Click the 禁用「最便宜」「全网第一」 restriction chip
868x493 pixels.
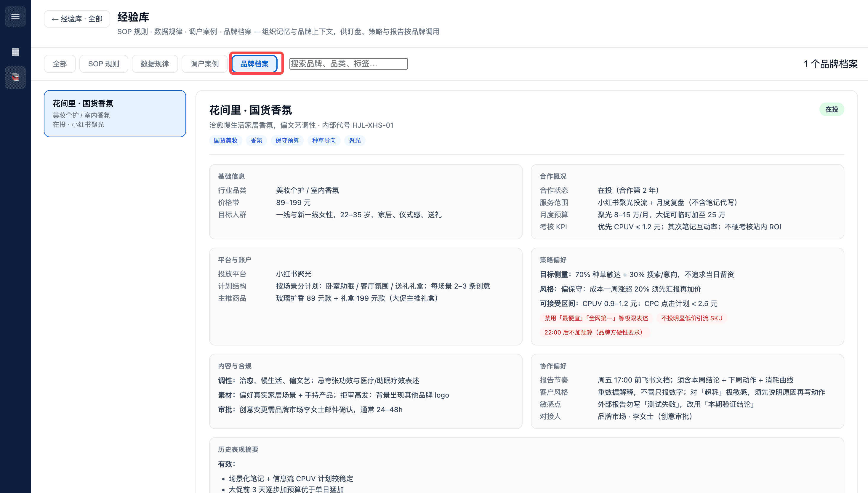(x=596, y=318)
